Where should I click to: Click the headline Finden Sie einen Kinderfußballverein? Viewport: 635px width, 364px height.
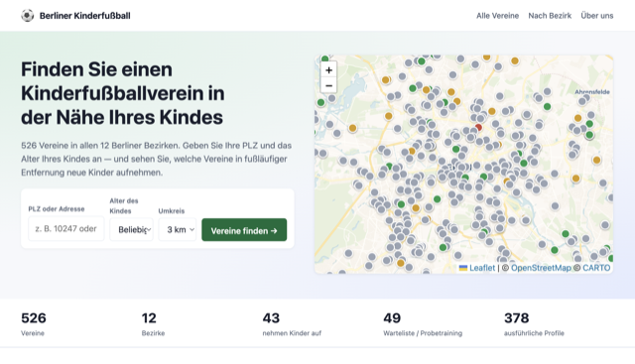point(123,93)
